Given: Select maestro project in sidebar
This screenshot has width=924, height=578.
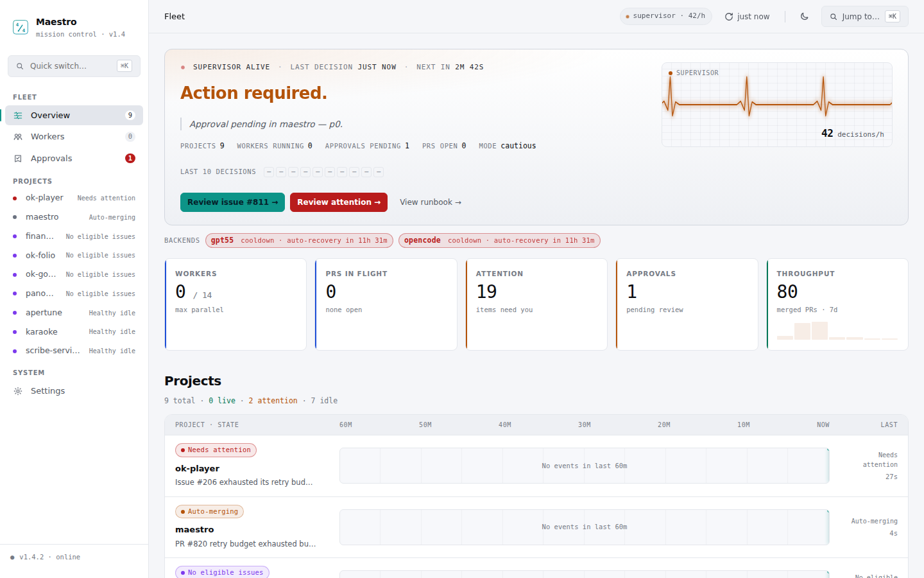Looking at the screenshot, I should [74, 217].
